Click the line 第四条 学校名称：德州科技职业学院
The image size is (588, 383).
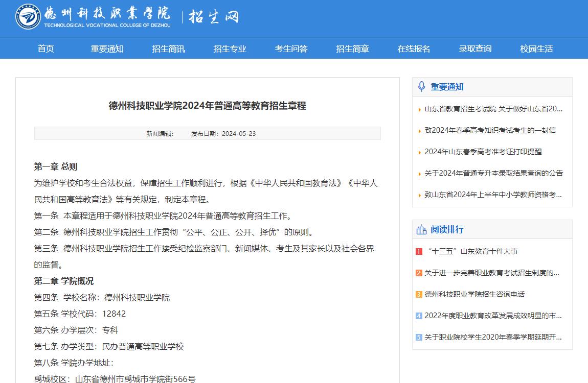[x=102, y=298]
